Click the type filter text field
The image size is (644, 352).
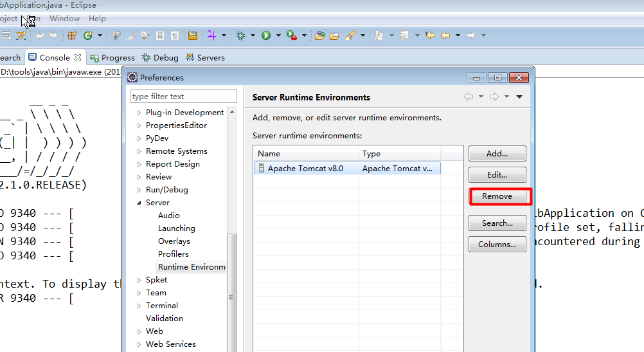pos(184,97)
